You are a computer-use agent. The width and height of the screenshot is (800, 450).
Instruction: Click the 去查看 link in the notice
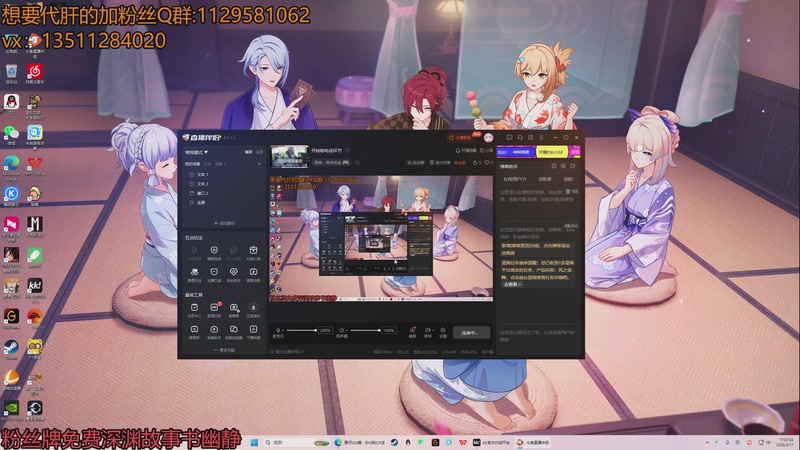[x=512, y=284]
